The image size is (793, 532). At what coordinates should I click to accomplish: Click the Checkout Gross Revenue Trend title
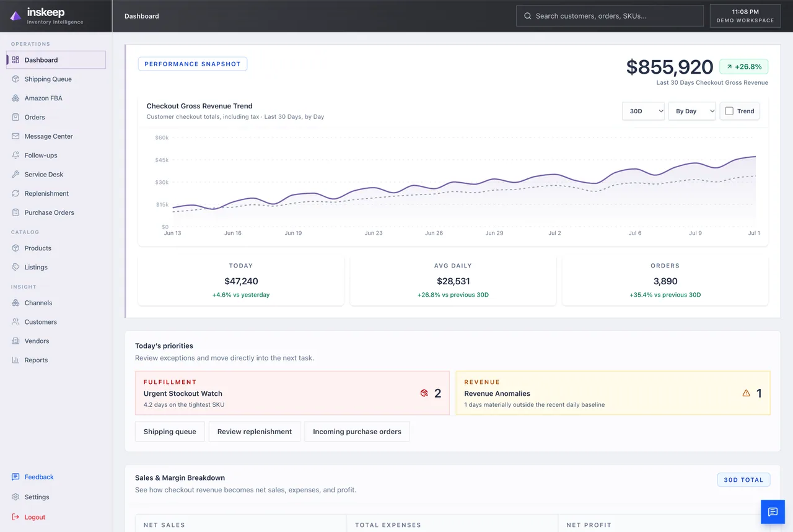tap(199, 106)
